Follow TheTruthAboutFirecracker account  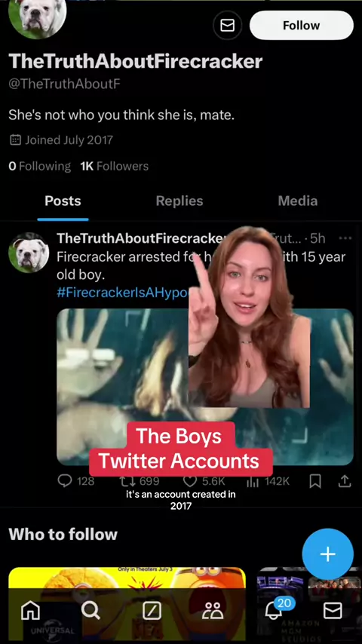(301, 26)
